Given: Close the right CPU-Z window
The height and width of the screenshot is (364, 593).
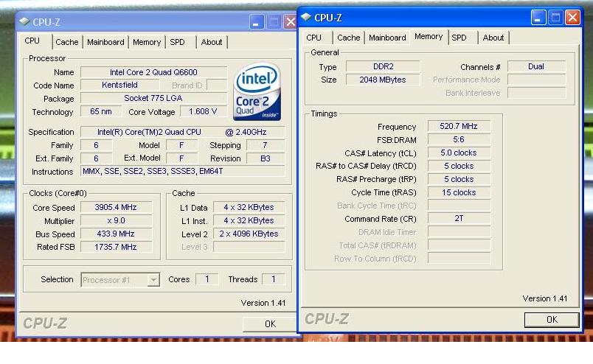Looking at the screenshot, I should (572, 18).
